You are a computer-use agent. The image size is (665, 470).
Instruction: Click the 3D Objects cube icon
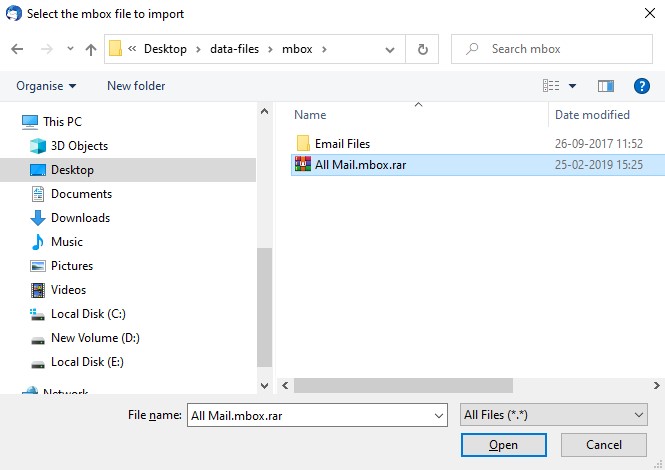point(38,146)
